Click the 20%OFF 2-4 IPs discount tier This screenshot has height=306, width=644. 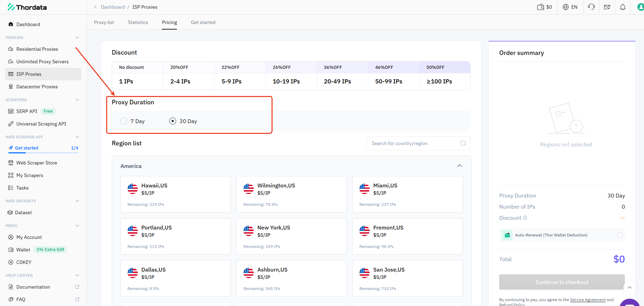[x=189, y=75]
